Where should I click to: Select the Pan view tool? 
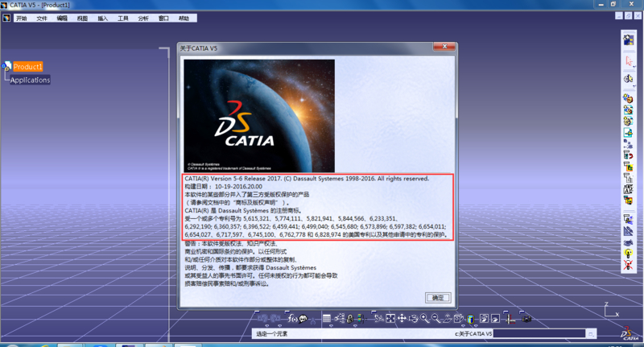[x=402, y=319]
